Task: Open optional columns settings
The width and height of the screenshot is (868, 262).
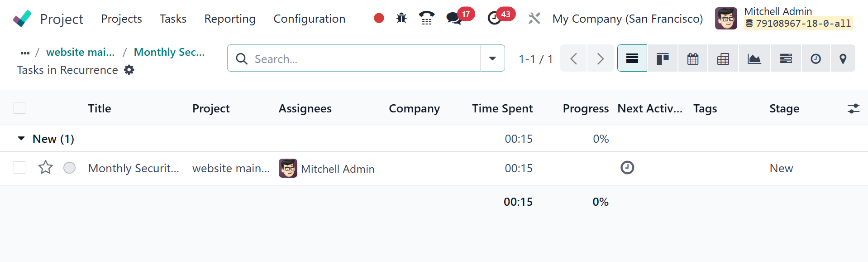Action: tap(853, 108)
